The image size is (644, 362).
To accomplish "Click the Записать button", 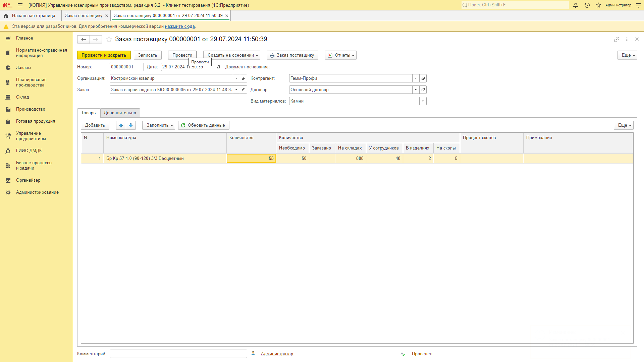I will coord(148,55).
